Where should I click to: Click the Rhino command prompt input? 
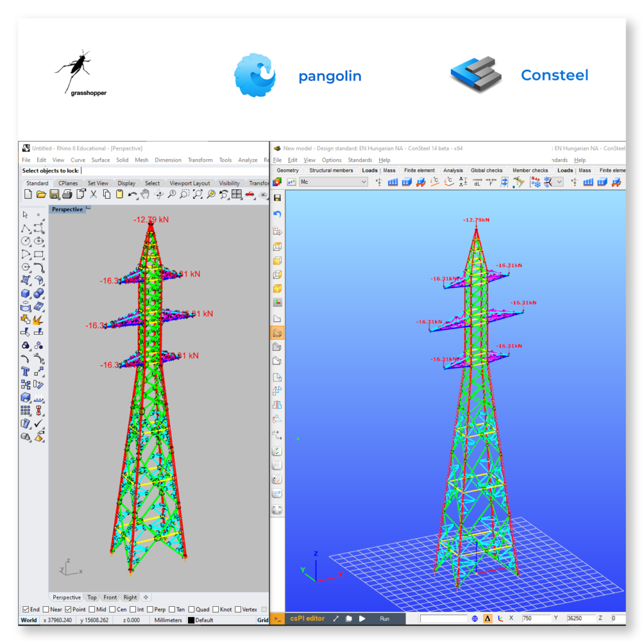point(145,171)
